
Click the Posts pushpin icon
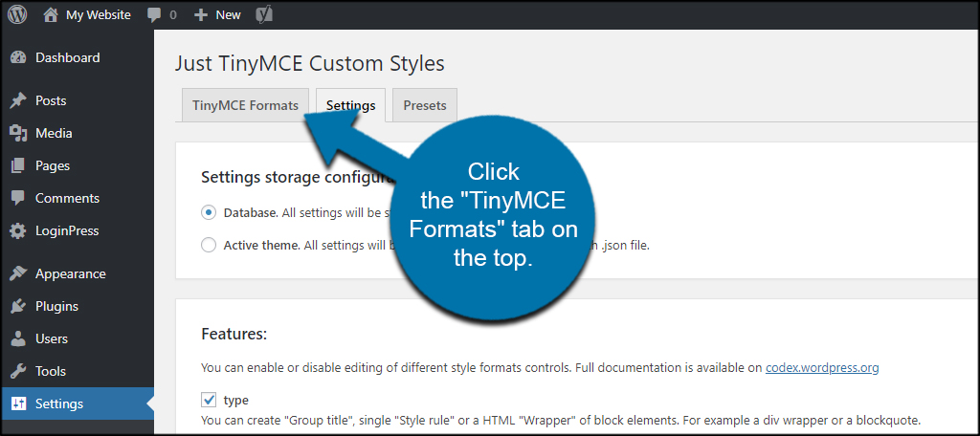coord(18,100)
